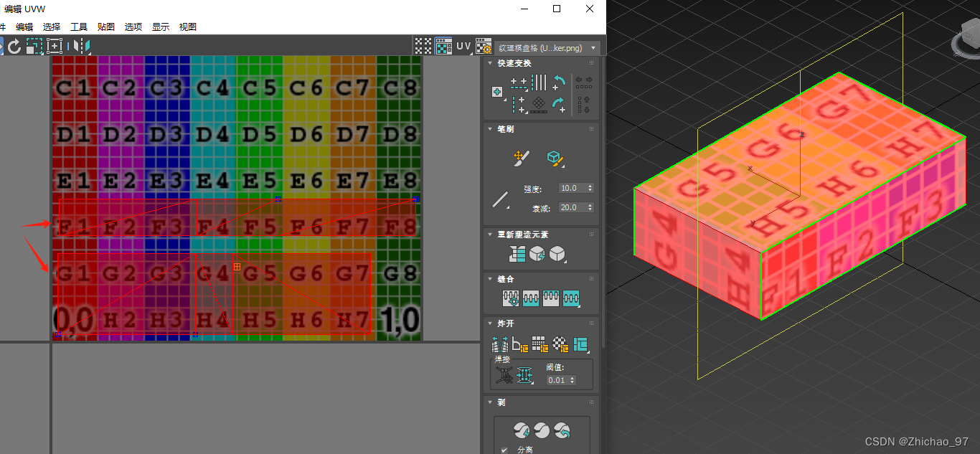
Task: Click the Reset Peel icon
Action: (x=562, y=430)
